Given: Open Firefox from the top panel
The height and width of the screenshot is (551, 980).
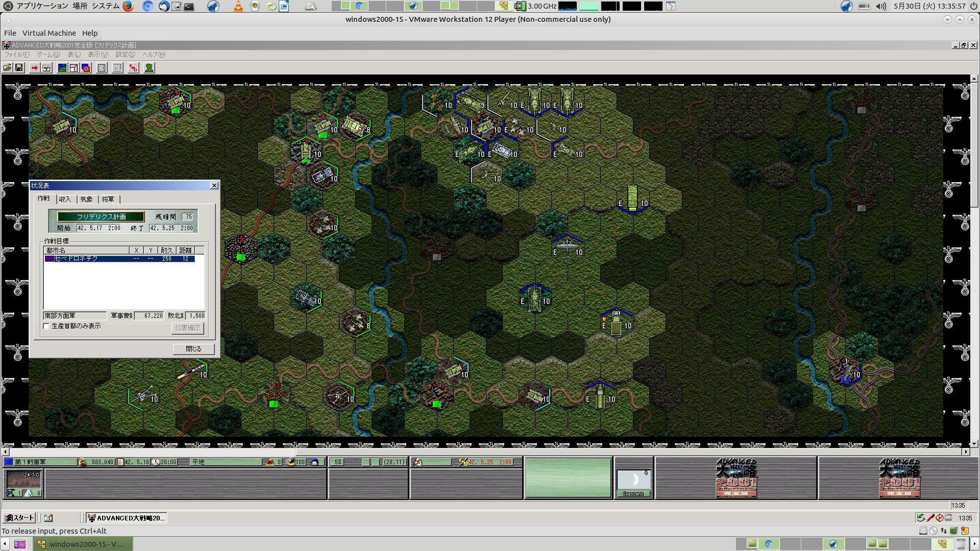Looking at the screenshot, I should pos(128,6).
